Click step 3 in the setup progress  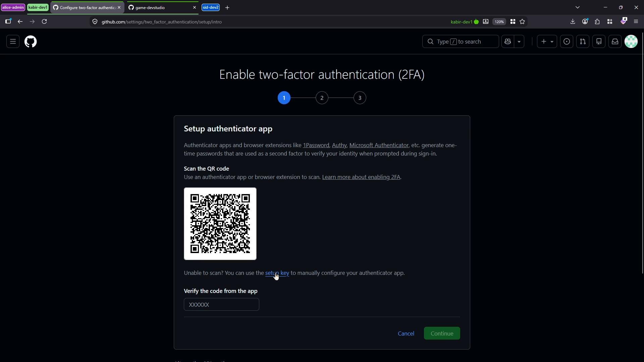pos(360,98)
